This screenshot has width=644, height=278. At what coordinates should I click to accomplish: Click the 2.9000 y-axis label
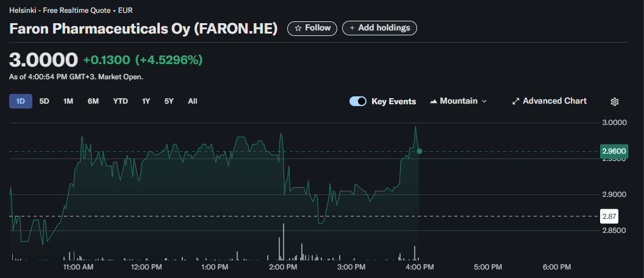[614, 194]
